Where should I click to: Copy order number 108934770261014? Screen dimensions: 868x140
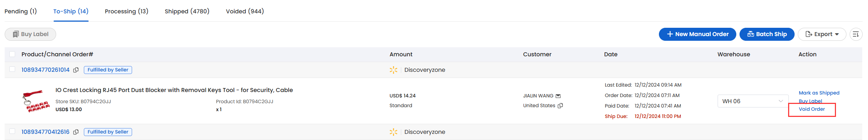coord(76,70)
